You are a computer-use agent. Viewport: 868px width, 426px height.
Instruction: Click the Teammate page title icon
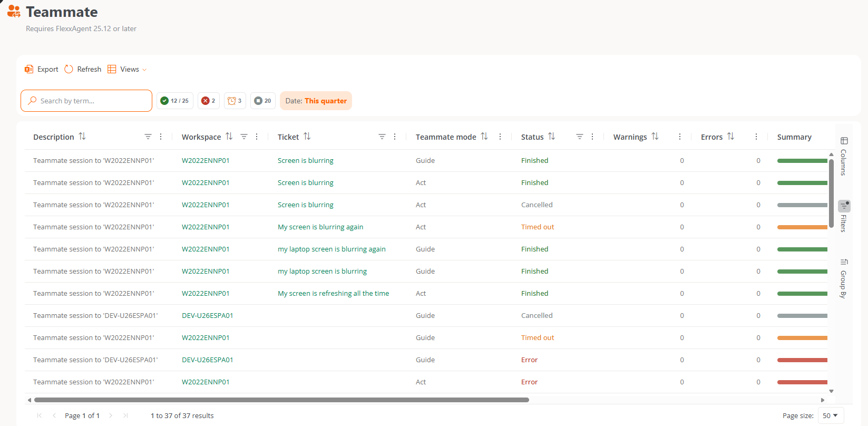click(14, 12)
